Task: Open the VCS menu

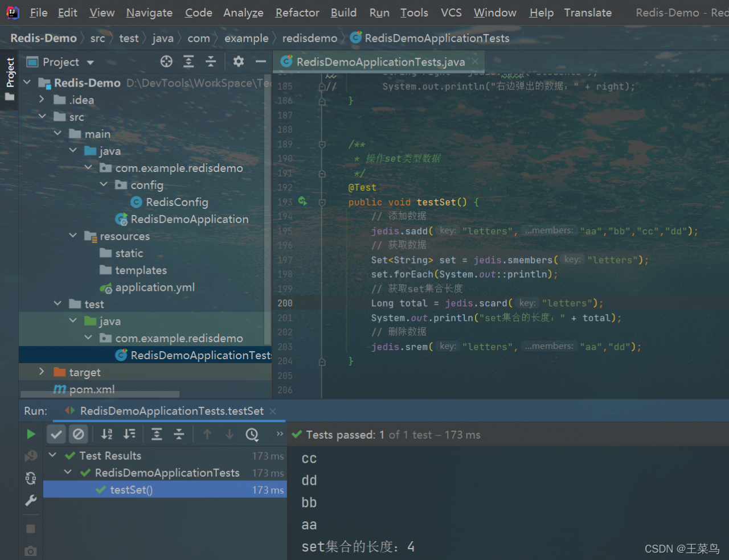Action: [x=451, y=13]
